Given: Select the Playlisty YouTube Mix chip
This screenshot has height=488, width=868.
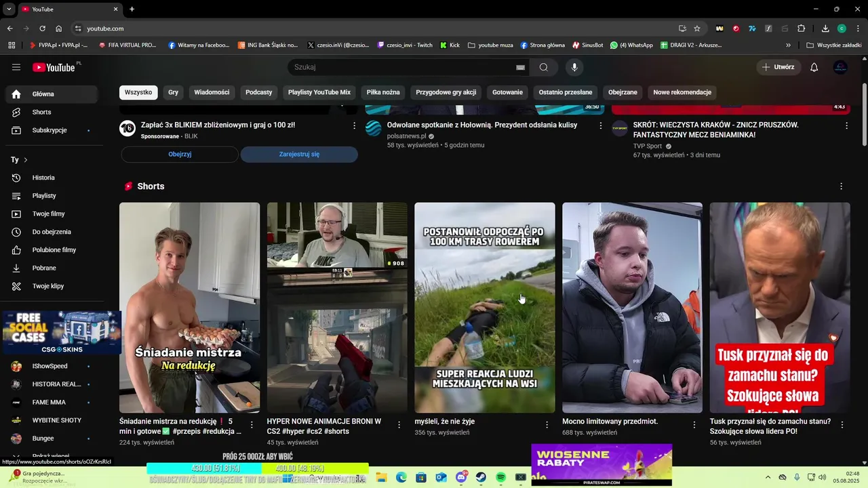Looking at the screenshot, I should point(319,92).
